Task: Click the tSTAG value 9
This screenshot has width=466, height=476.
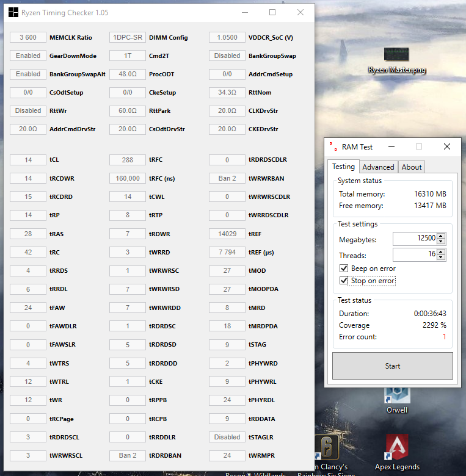Action: [x=227, y=345]
